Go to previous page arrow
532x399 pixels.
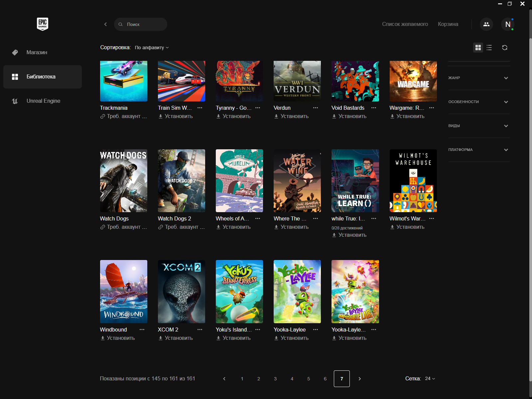(x=224, y=379)
